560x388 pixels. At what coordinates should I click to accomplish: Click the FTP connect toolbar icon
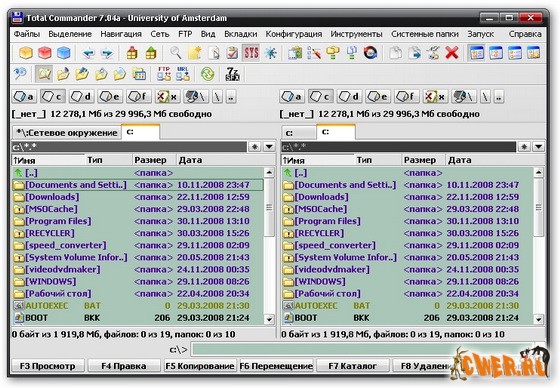tap(164, 74)
